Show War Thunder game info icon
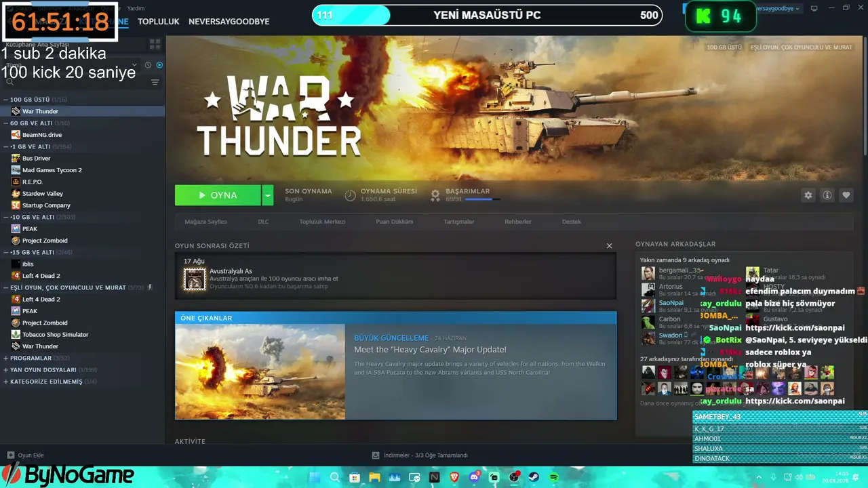 [x=827, y=195]
